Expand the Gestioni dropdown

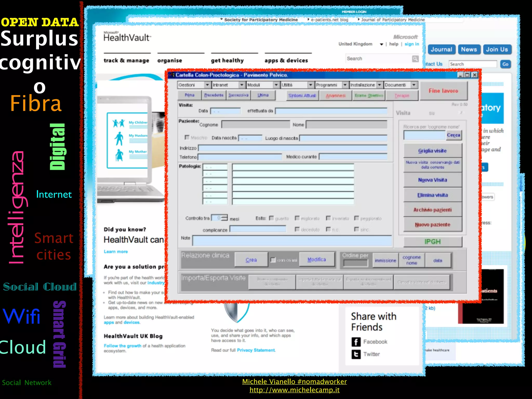coord(207,85)
